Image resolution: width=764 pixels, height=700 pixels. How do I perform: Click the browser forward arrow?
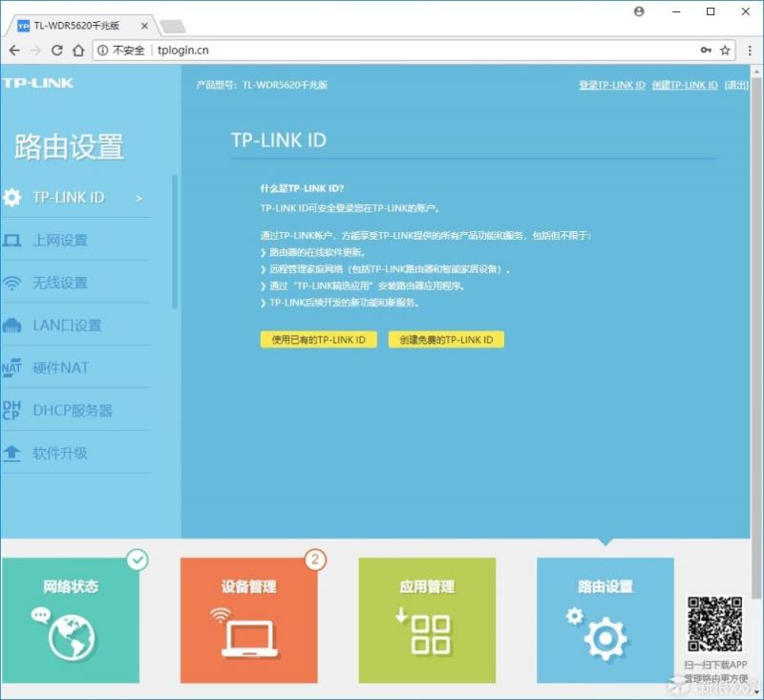coord(35,51)
